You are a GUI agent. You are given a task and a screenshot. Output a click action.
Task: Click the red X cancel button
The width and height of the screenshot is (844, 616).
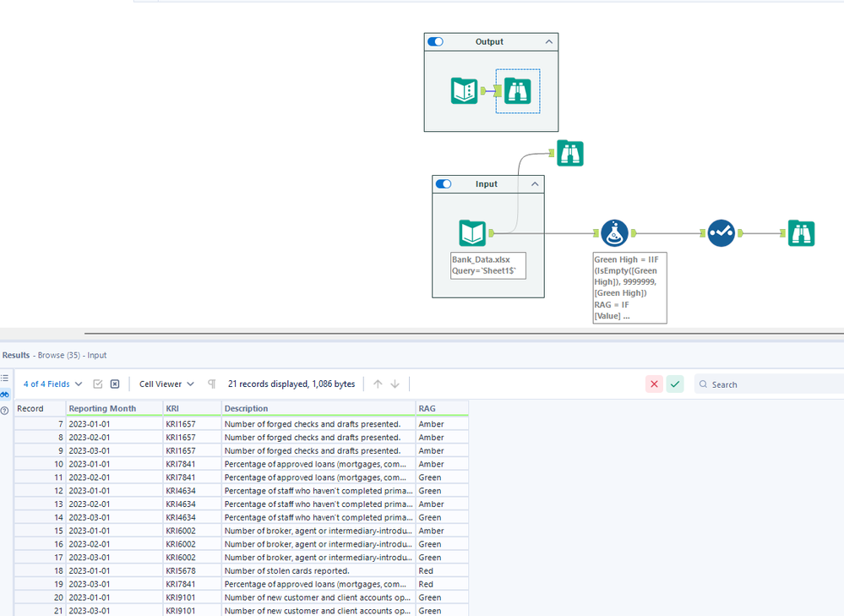[654, 384]
